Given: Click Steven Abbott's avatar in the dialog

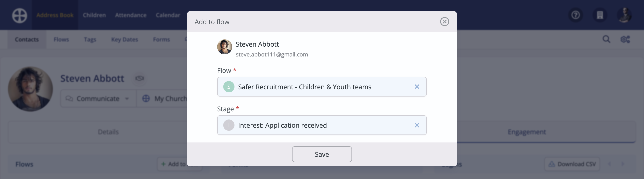Looking at the screenshot, I should point(224,47).
